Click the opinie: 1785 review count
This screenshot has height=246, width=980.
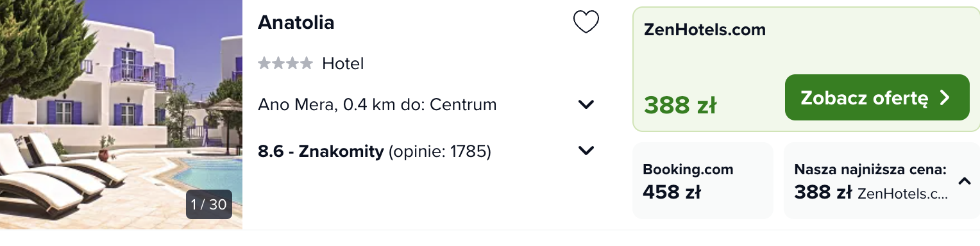[440, 152]
